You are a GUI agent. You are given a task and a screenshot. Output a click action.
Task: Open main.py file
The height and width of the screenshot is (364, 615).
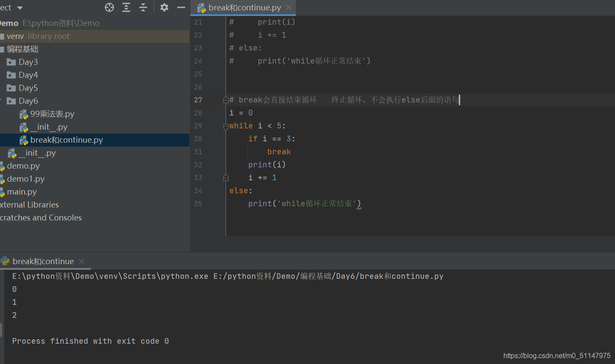tap(22, 192)
